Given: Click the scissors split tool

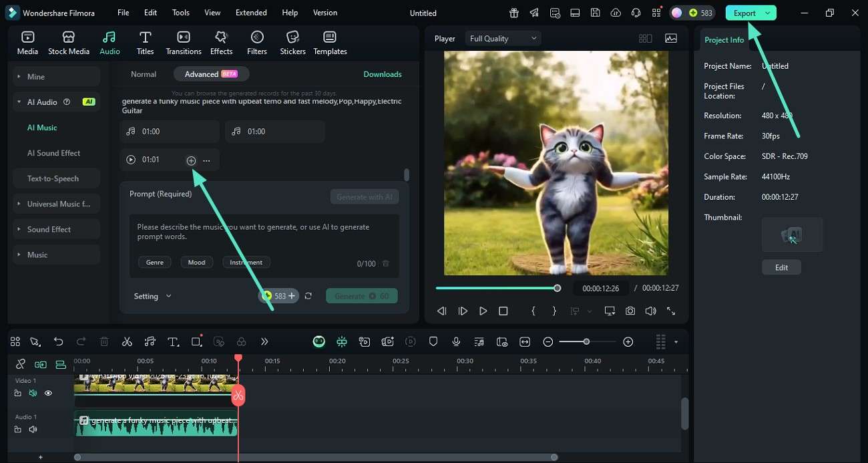Looking at the screenshot, I should point(127,341).
